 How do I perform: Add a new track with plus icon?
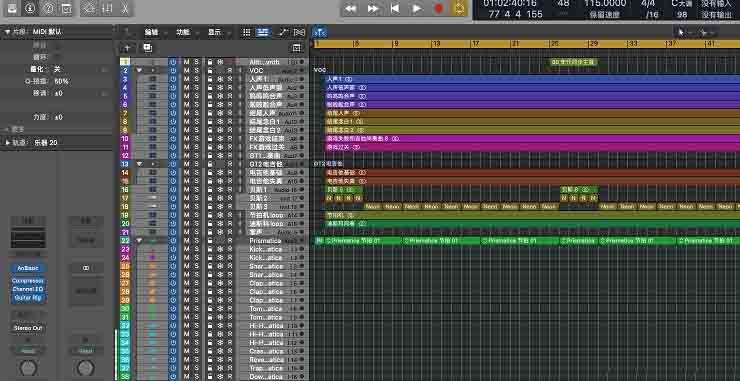(x=127, y=48)
